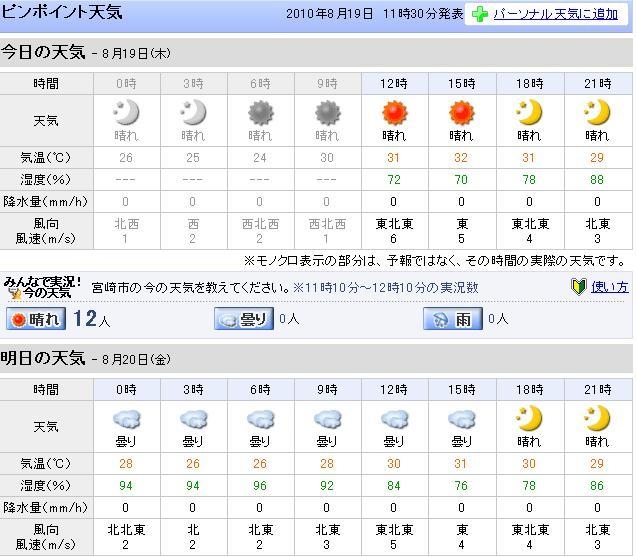Report 晴れ as the current weather
This screenshot has height=556, width=637.
click(36, 319)
